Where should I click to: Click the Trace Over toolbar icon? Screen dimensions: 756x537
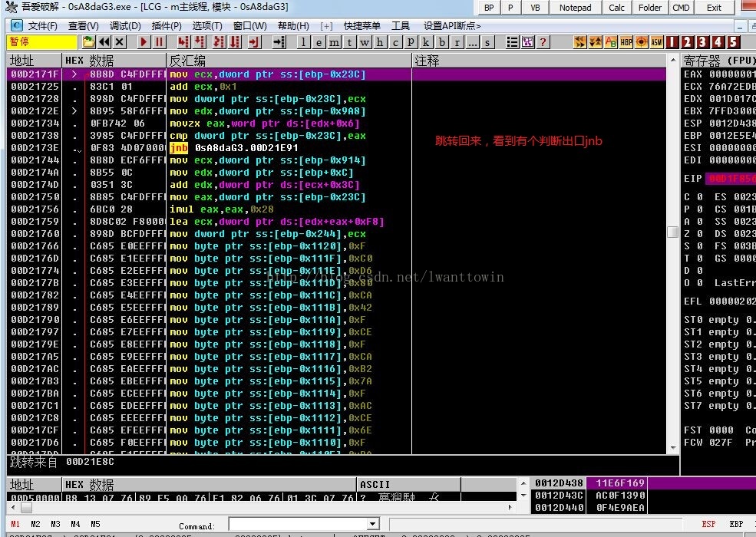coord(236,42)
